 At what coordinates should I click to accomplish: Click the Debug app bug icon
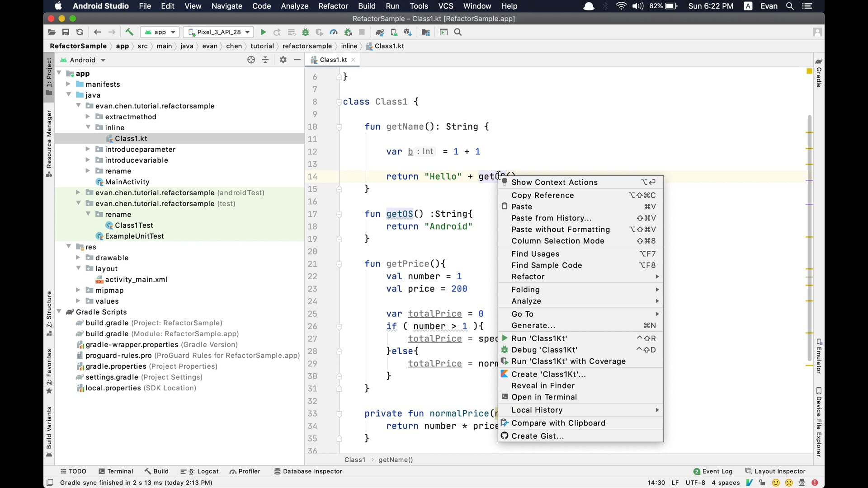click(306, 32)
